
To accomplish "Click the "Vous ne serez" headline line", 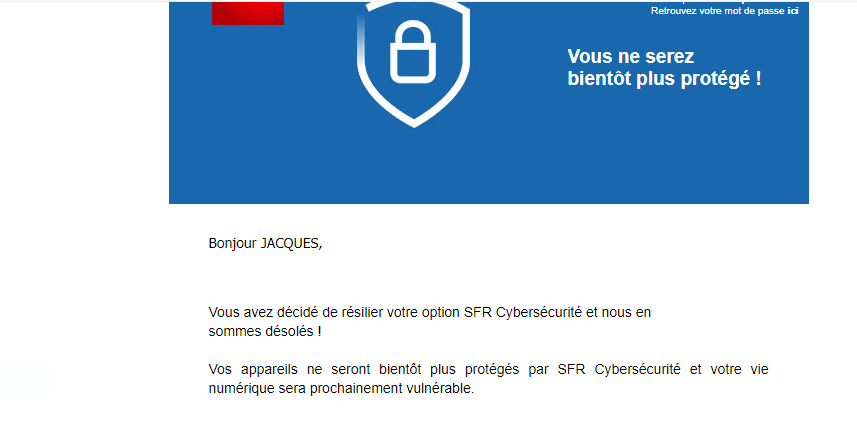I will (630, 56).
